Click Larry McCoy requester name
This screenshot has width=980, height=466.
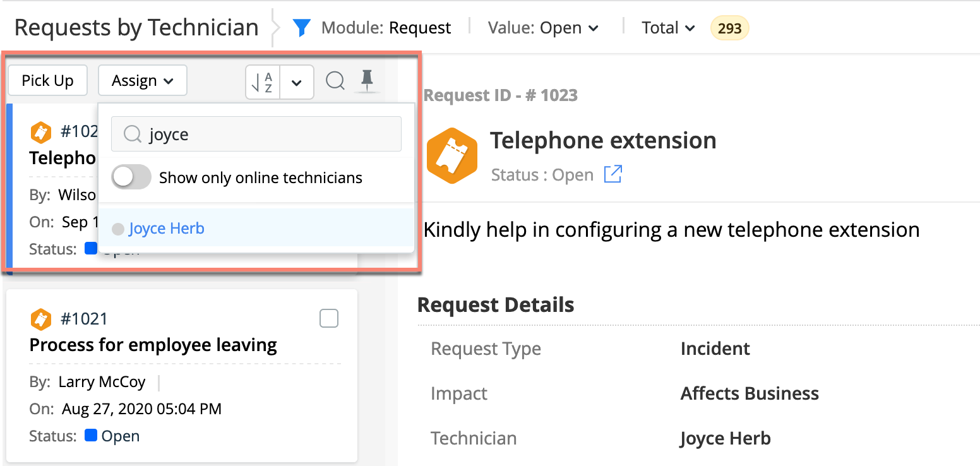(102, 382)
